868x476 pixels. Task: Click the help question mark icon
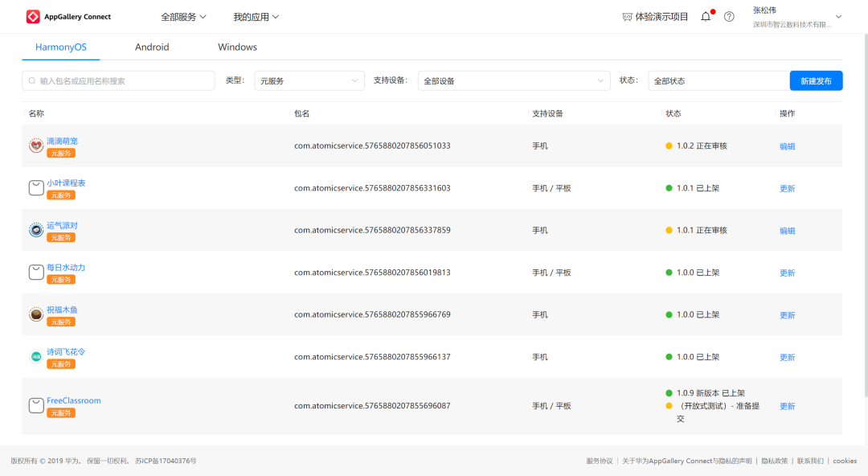pos(729,16)
